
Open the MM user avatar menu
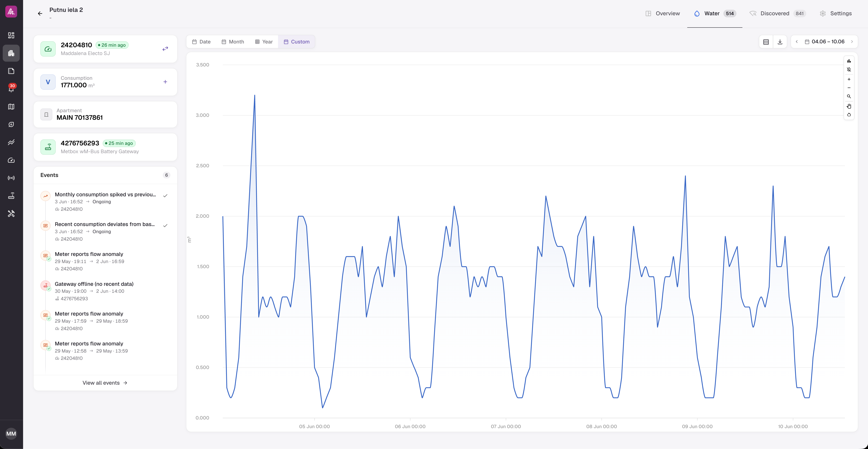[11, 434]
